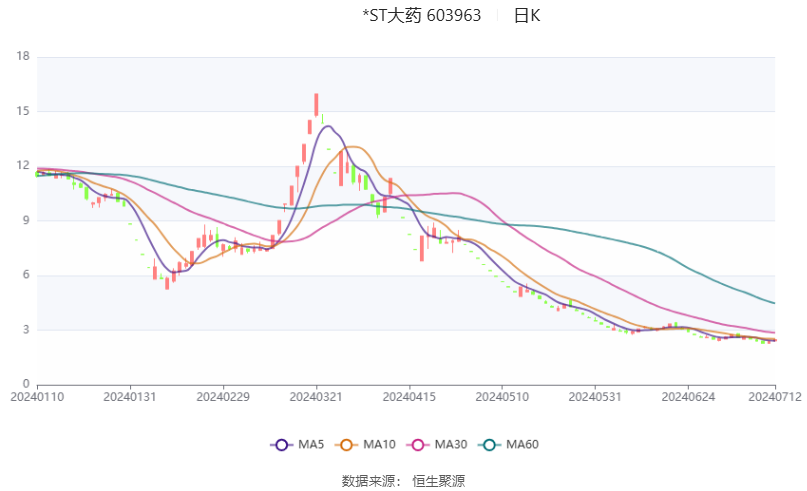807x491 pixels.
Task: Click the chart title *ST大药 603963
Action: click(x=422, y=15)
